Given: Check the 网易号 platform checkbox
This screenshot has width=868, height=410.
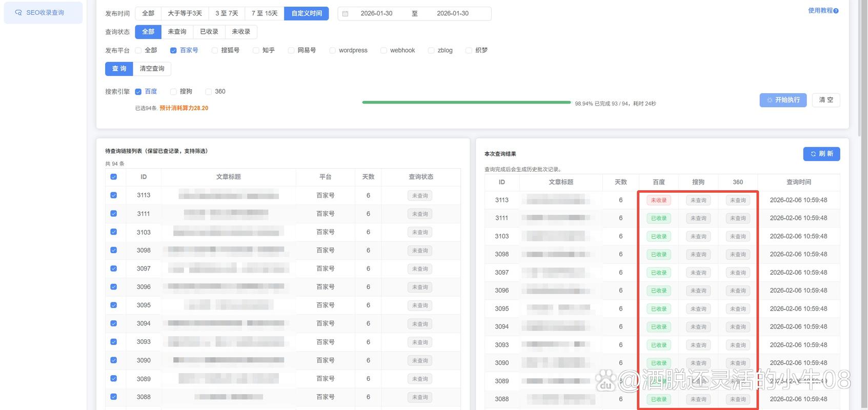Looking at the screenshot, I should point(291,50).
